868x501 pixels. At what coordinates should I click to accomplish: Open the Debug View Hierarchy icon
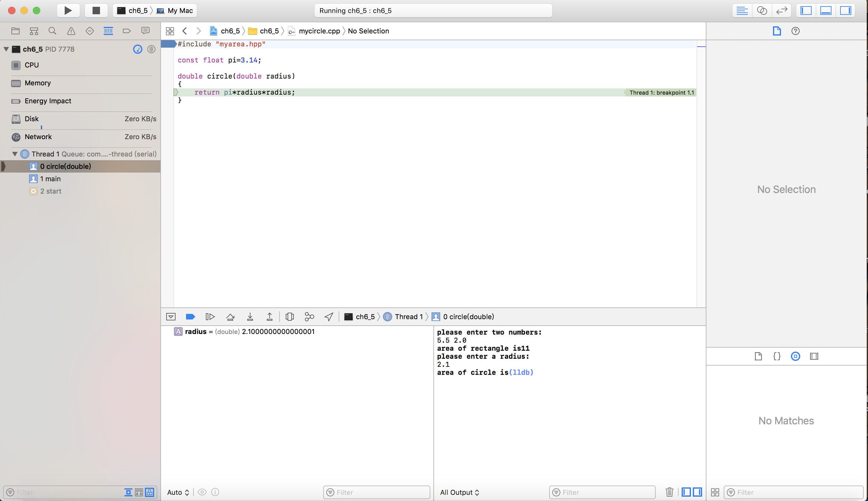(x=289, y=317)
